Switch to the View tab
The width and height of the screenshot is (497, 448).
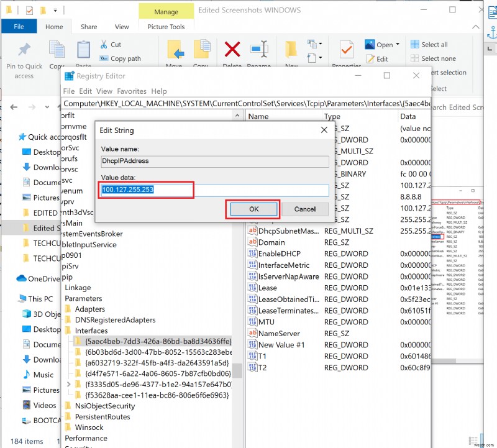[122, 27]
